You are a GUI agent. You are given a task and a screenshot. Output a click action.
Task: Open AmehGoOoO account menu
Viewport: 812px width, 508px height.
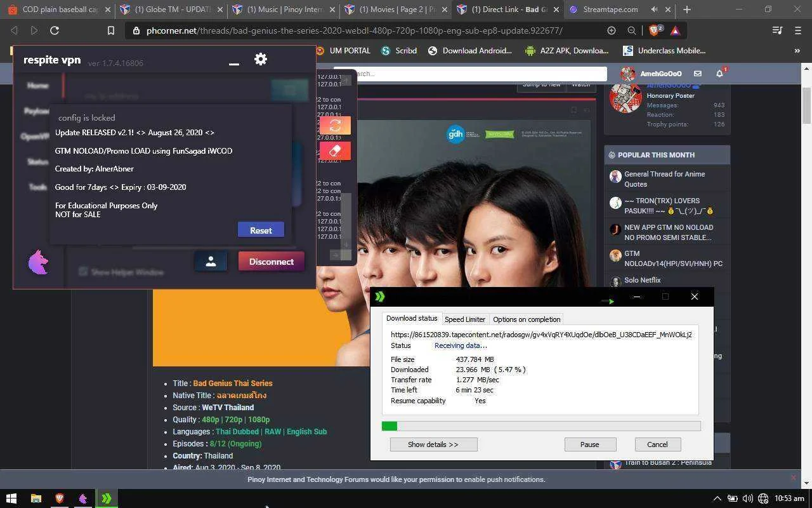click(x=652, y=74)
